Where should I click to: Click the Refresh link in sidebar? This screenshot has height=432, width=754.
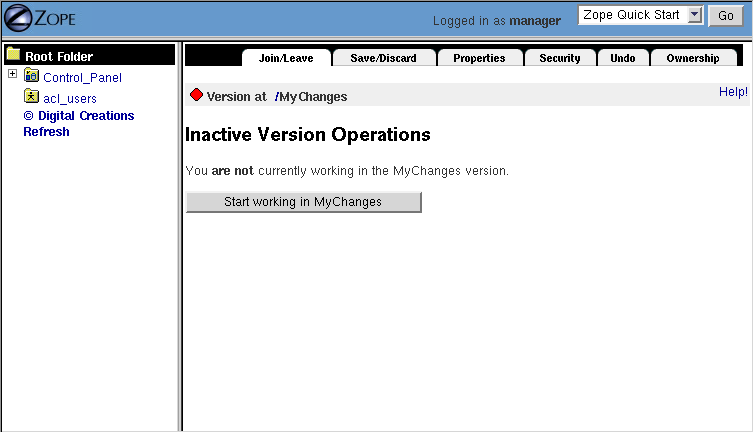point(46,131)
